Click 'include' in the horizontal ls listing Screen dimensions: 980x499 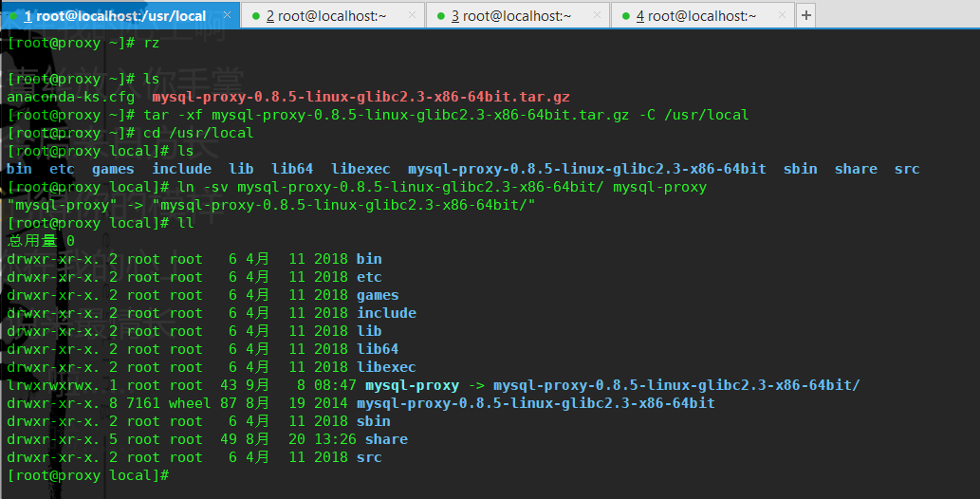click(181, 169)
